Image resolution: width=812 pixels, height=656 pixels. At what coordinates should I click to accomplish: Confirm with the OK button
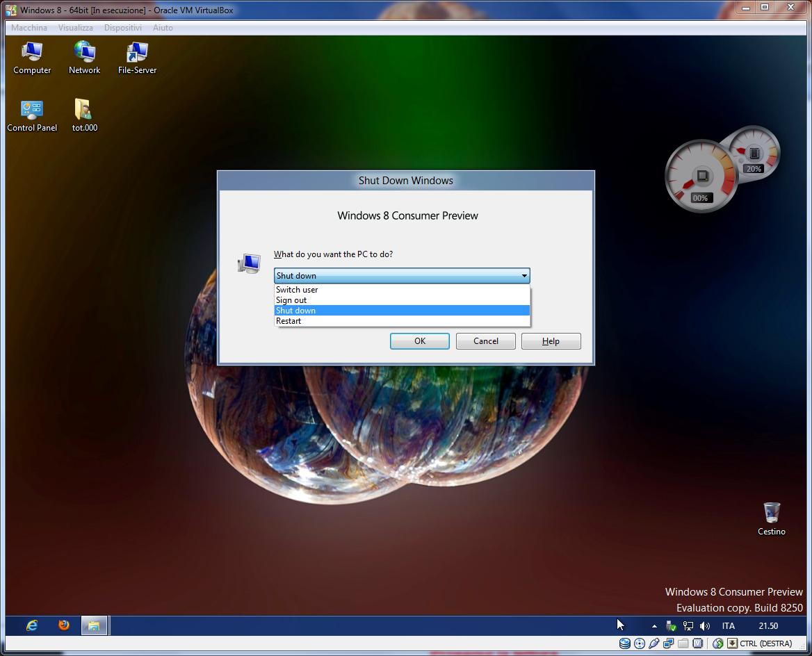point(419,341)
